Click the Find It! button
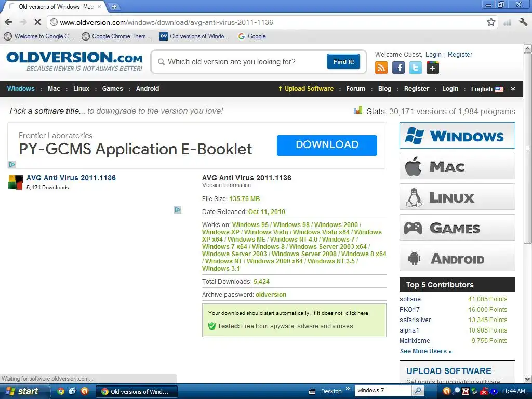Screen dimensions: 532x399 (343, 61)
